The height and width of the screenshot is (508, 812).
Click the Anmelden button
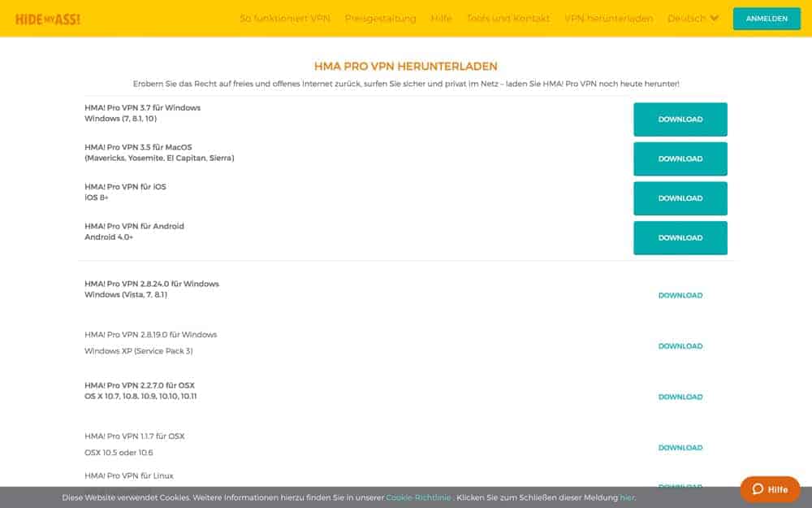click(x=767, y=19)
